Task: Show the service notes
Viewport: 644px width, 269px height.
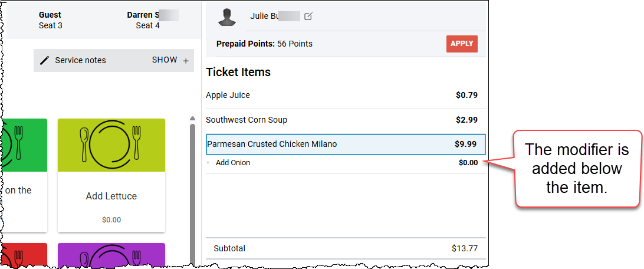Action: coord(165,60)
